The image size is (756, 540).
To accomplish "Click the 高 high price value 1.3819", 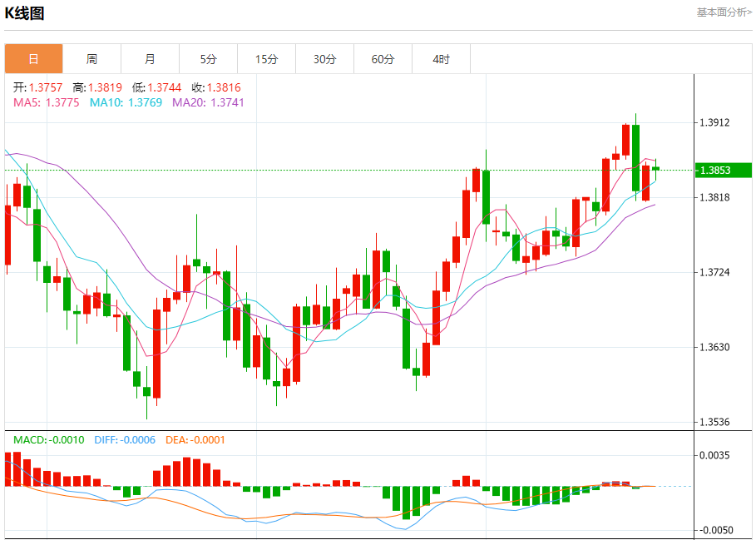I will tap(105, 87).
